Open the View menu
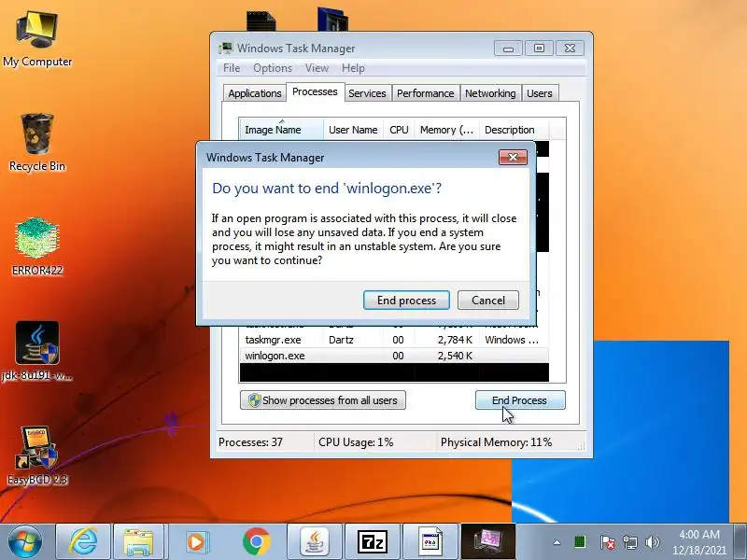The image size is (747, 560). pyautogui.click(x=317, y=68)
